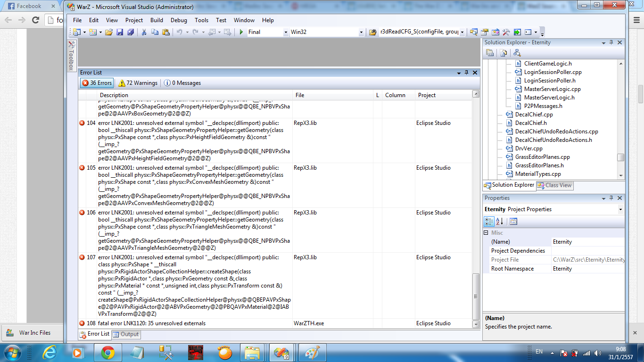Image resolution: width=644 pixels, height=362 pixels.
Task: Click the View Class Diagram icon
Action: (x=517, y=53)
